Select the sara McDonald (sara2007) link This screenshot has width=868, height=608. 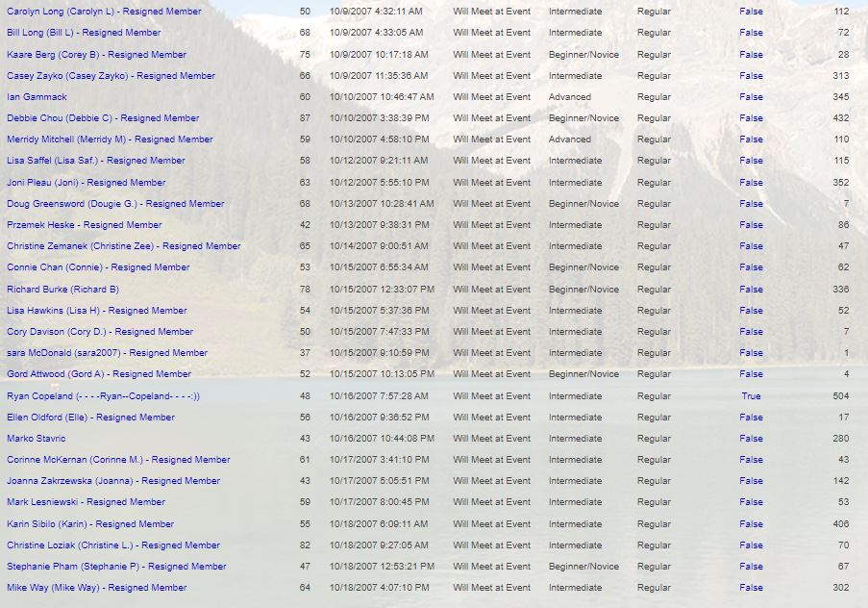coord(107,352)
